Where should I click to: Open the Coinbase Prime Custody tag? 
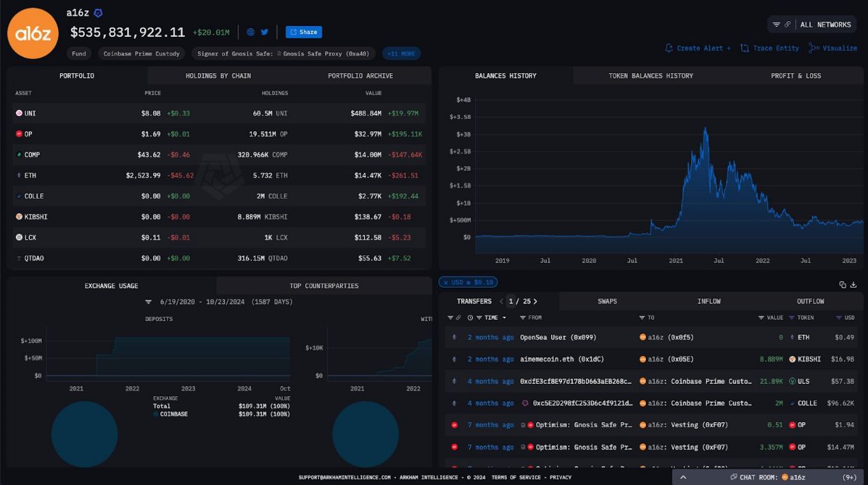[141, 53]
